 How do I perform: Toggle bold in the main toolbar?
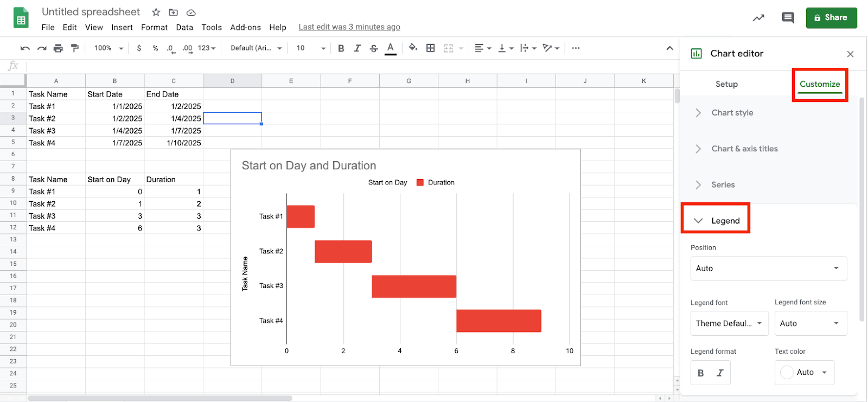click(x=341, y=48)
